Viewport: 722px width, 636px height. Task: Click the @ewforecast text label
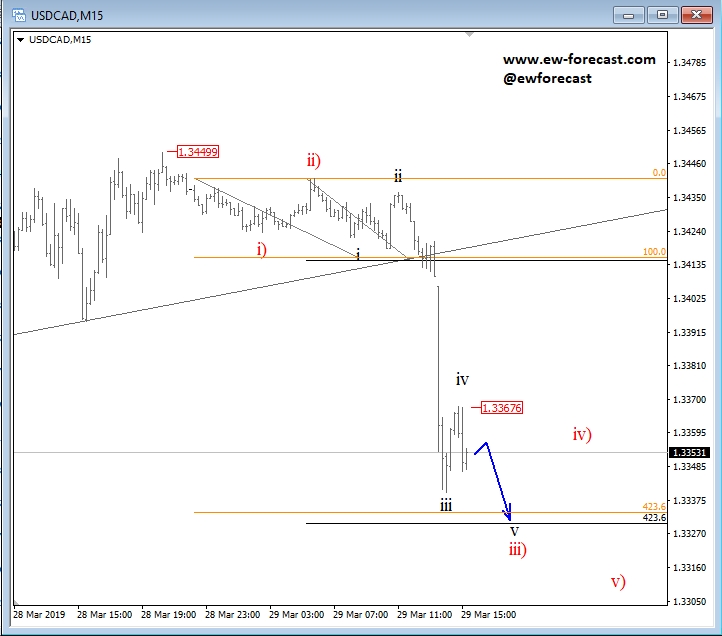click(x=547, y=78)
